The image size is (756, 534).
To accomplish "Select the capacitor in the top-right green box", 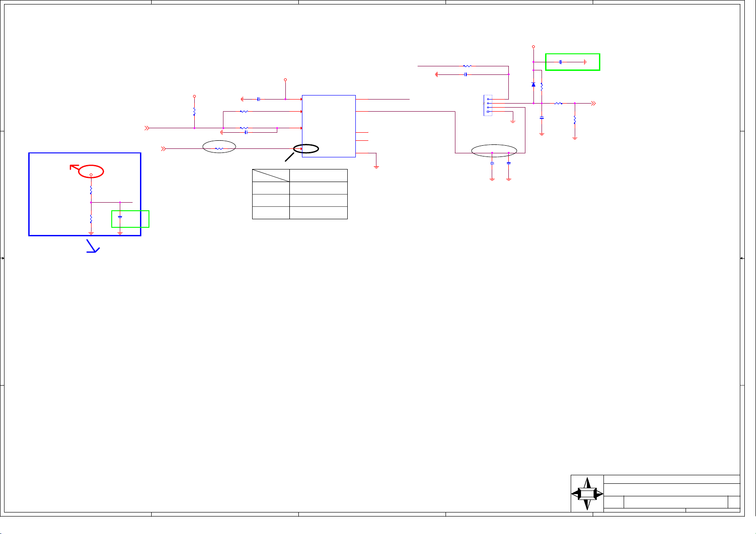I will point(561,62).
